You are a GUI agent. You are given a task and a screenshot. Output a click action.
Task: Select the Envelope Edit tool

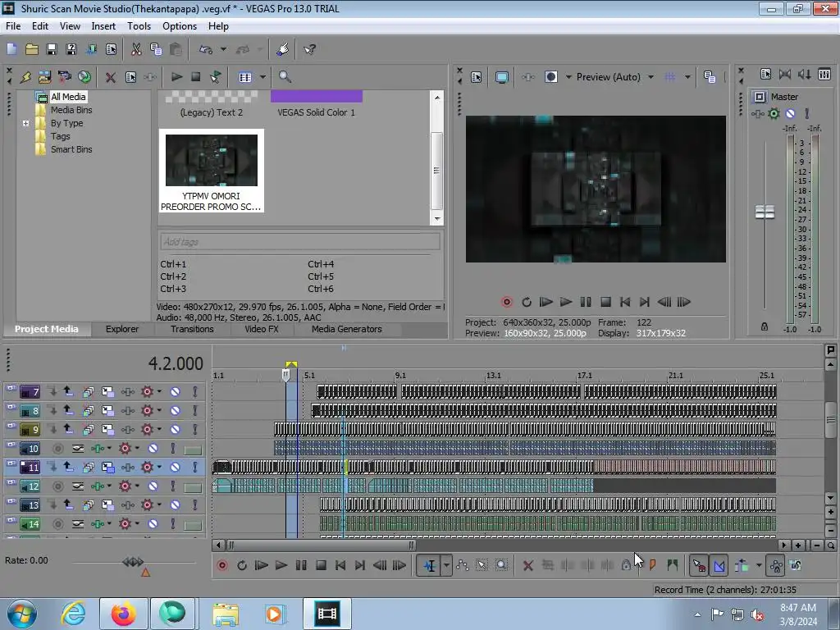click(463, 565)
